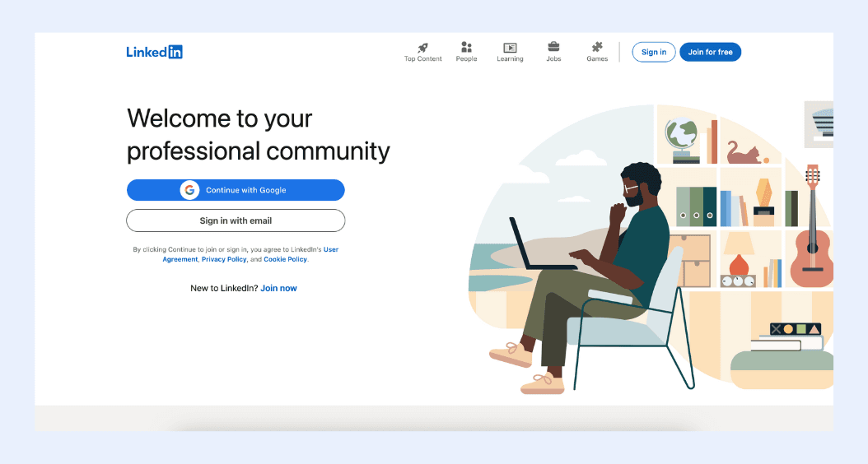
Task: Click the Google G logo
Action: [189, 190]
